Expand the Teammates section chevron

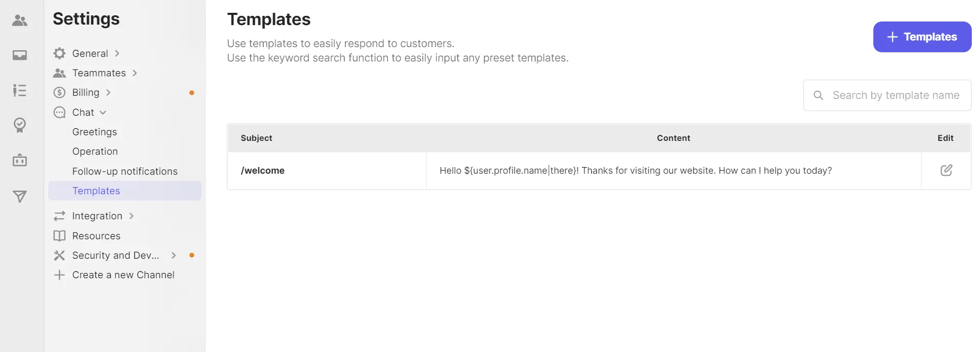tap(134, 73)
